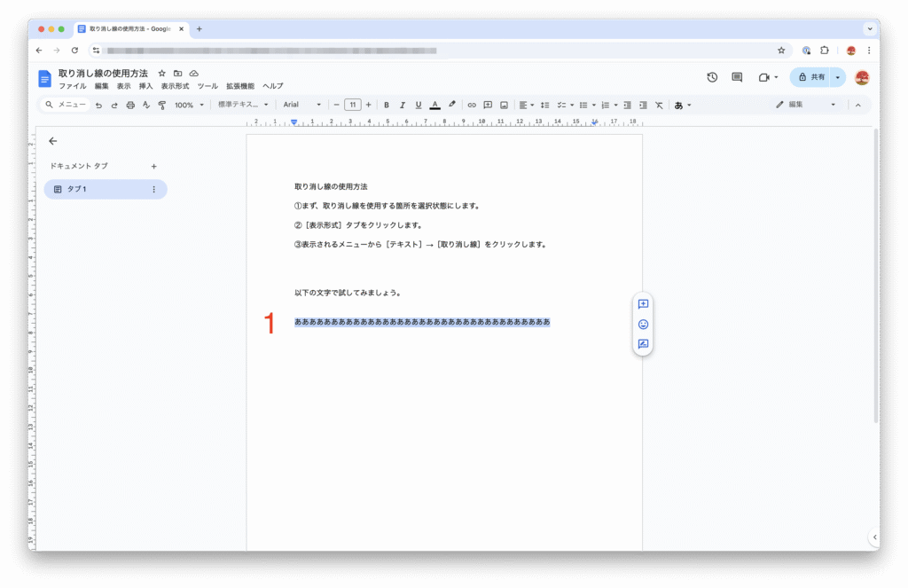
Task: Add a comment from toolbar icon
Action: tap(488, 105)
